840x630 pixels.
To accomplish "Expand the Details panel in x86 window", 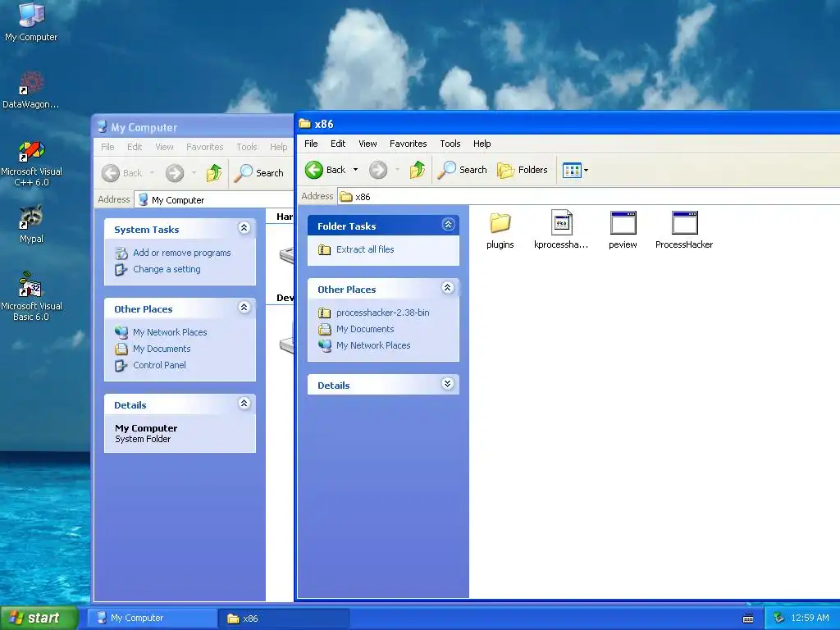I will tap(448, 384).
